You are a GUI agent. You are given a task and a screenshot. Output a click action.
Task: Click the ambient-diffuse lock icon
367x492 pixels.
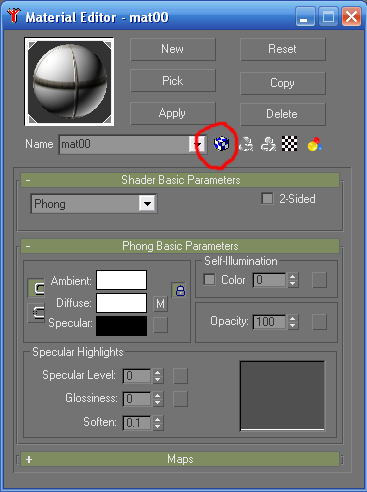[x=180, y=290]
